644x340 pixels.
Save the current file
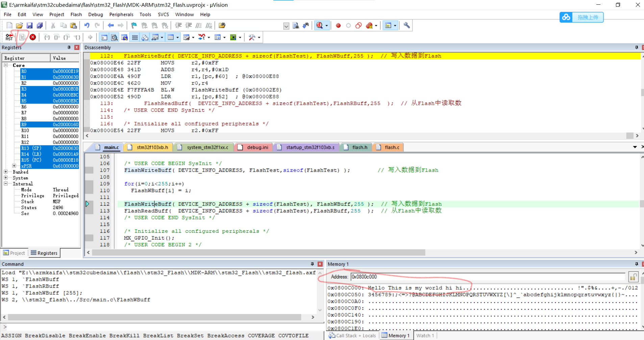click(x=29, y=25)
